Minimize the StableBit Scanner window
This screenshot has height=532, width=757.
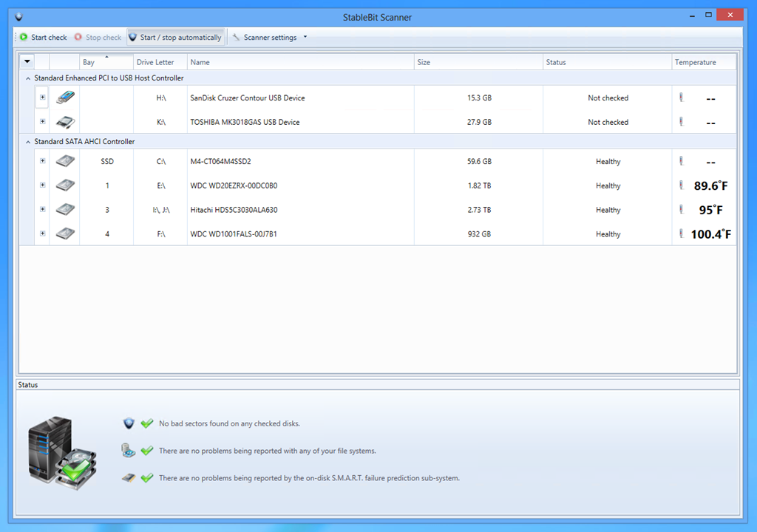(x=692, y=16)
